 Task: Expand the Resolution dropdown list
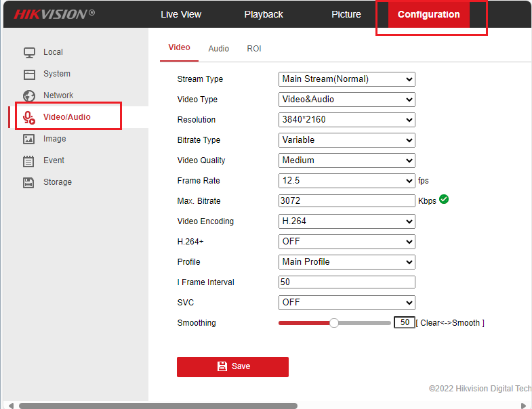[x=346, y=120]
